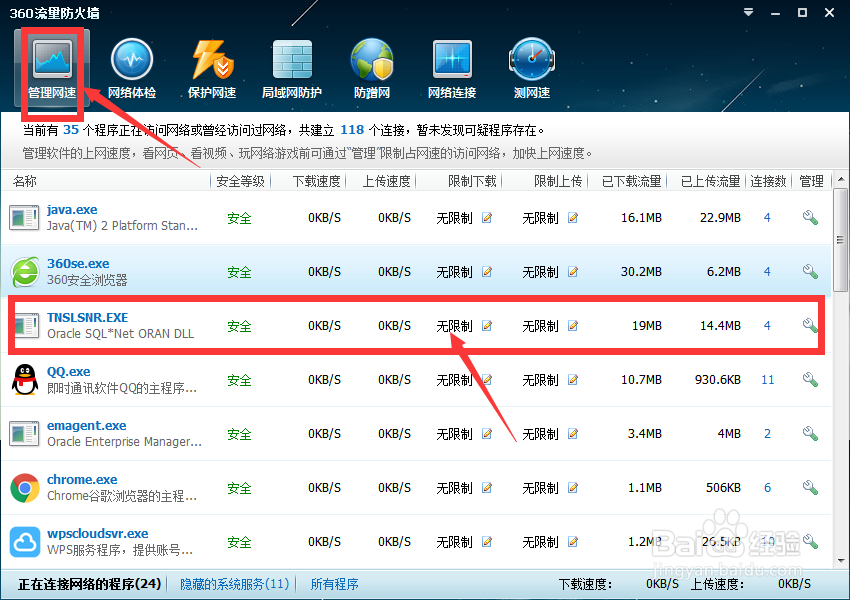Open manage wrench for emagent.exe
This screenshot has width=850, height=600.
pyautogui.click(x=810, y=434)
